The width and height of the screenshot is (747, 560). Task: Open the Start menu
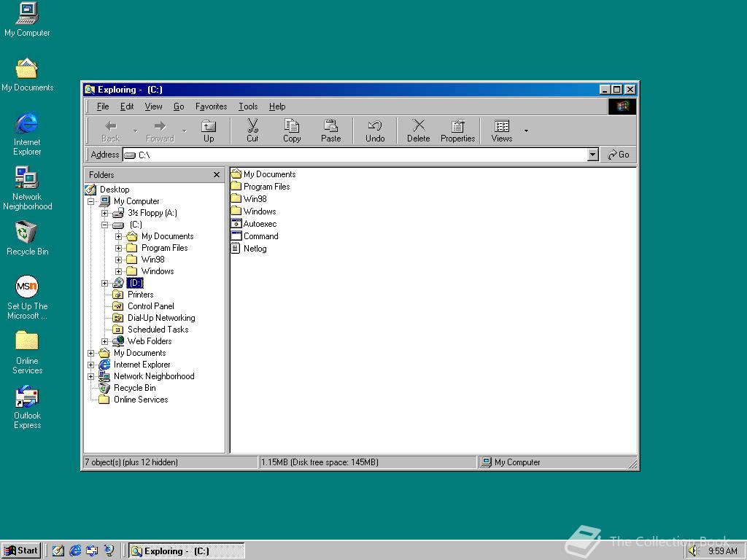[21, 551]
